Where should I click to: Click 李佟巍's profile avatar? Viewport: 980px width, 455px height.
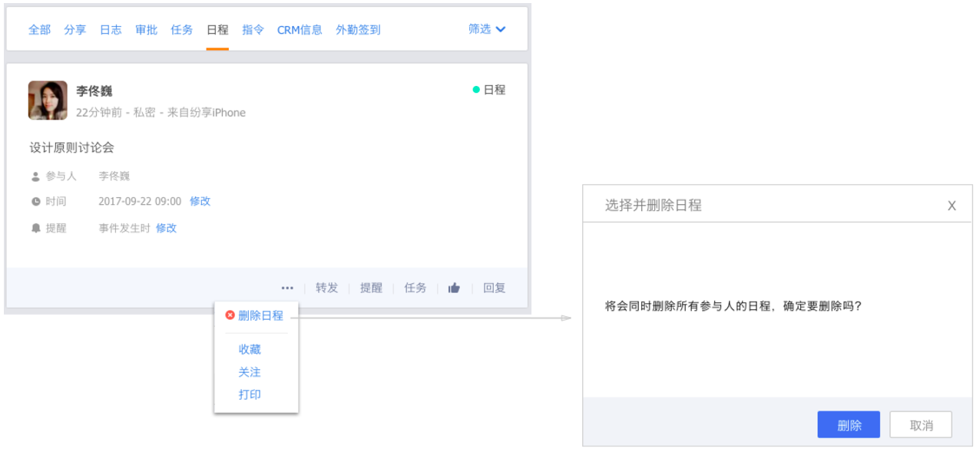(x=48, y=101)
